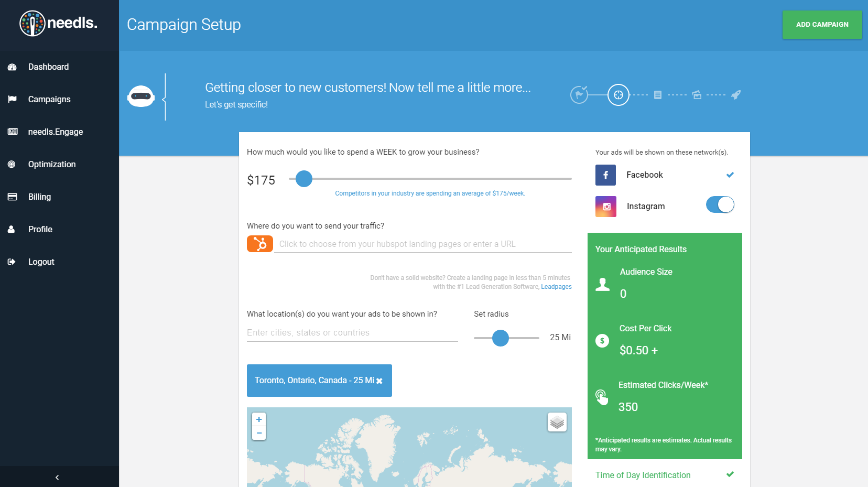This screenshot has width=868, height=487.
Task: Remove Toronto location tag with X
Action: coord(379,381)
